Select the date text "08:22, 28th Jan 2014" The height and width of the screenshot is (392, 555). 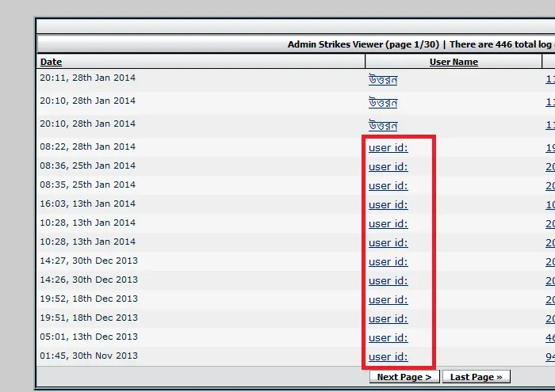87,147
